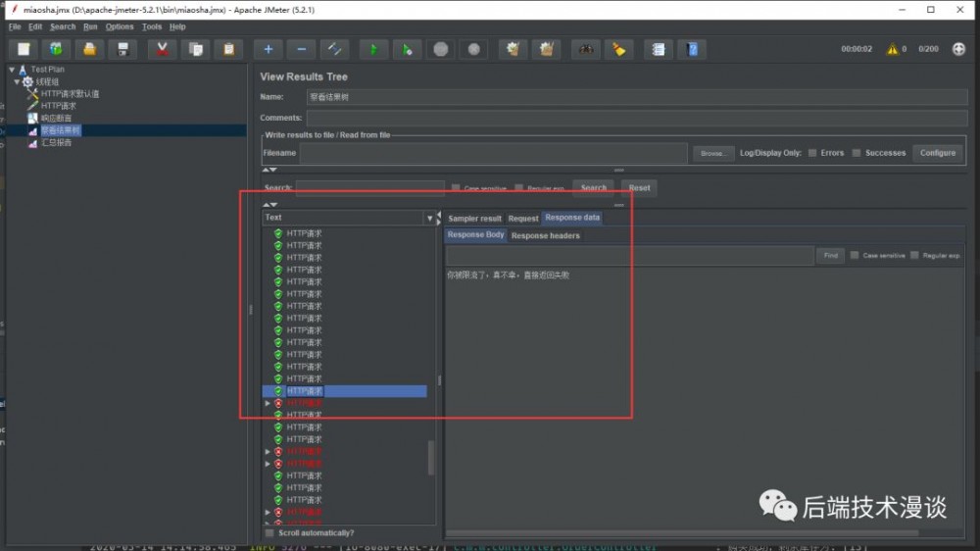Click the binoculars Search icon in toolbar

(x=586, y=49)
